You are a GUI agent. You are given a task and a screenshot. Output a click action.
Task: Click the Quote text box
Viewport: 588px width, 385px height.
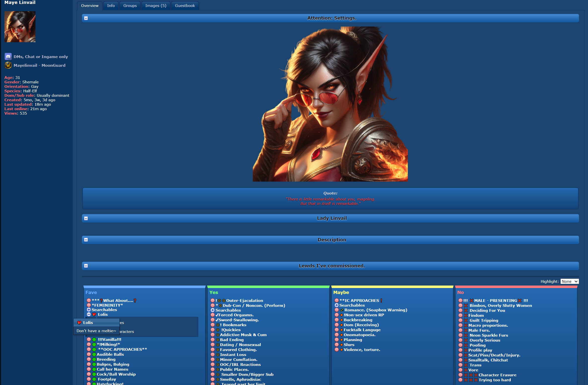(x=330, y=198)
